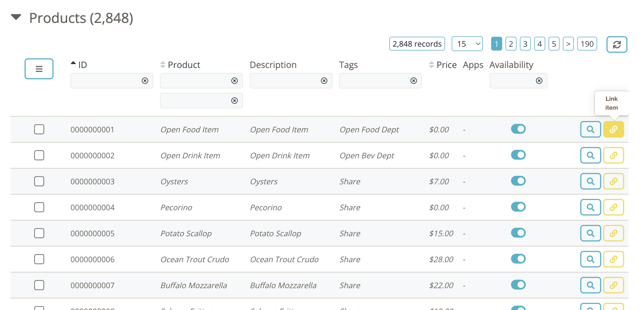Image resolution: width=644 pixels, height=310 pixels.
Task: Sort by Product column
Action: click(x=163, y=65)
